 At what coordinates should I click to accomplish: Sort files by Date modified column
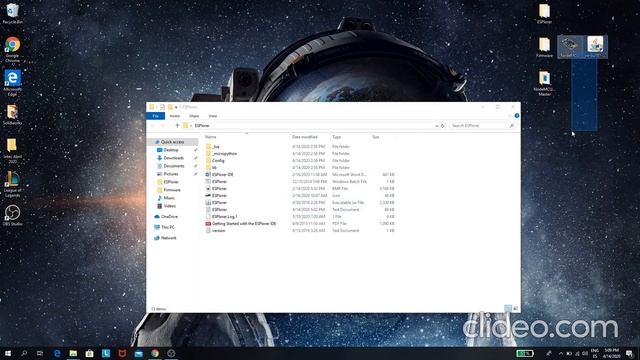pos(304,137)
